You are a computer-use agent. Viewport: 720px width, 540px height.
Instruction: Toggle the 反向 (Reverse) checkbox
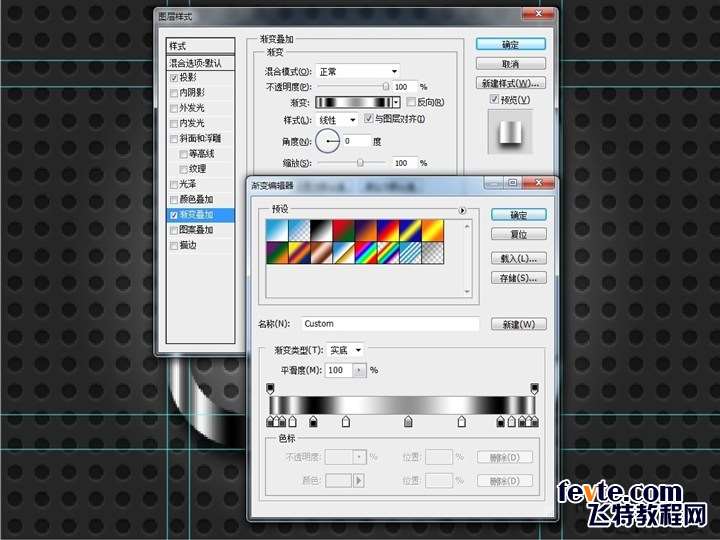tap(411, 102)
